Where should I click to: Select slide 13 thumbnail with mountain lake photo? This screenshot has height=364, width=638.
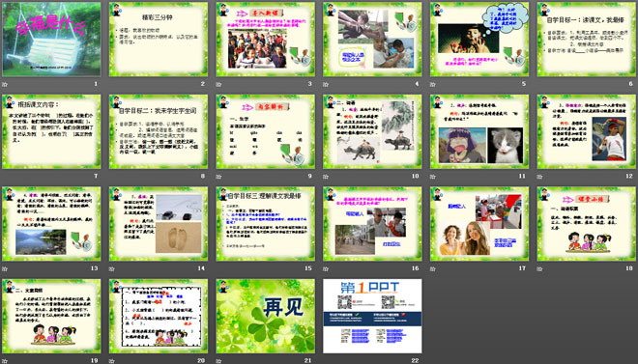[x=51, y=224]
